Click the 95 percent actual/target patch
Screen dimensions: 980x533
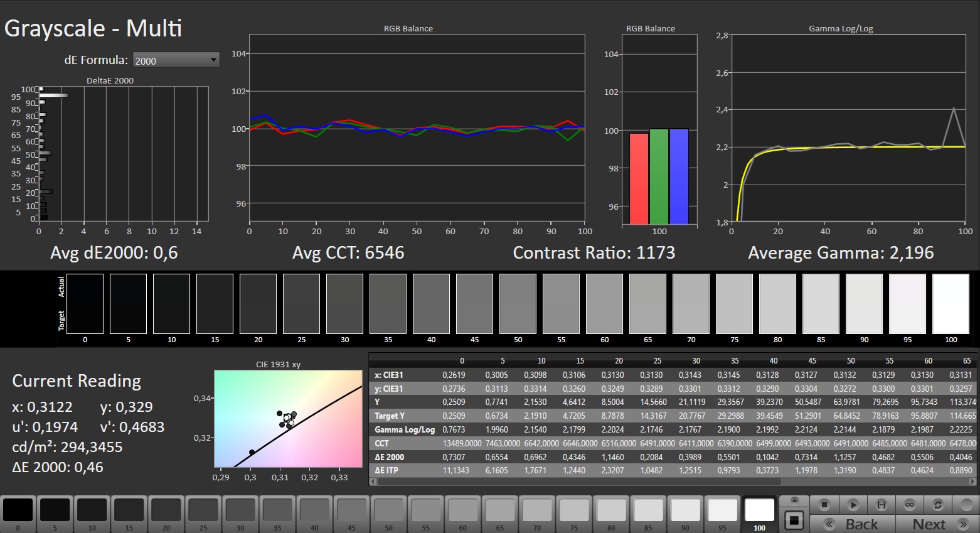click(x=907, y=304)
